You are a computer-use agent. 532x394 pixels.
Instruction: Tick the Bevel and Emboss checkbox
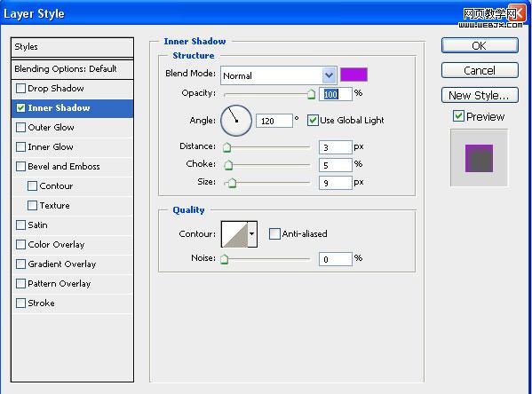click(x=20, y=167)
